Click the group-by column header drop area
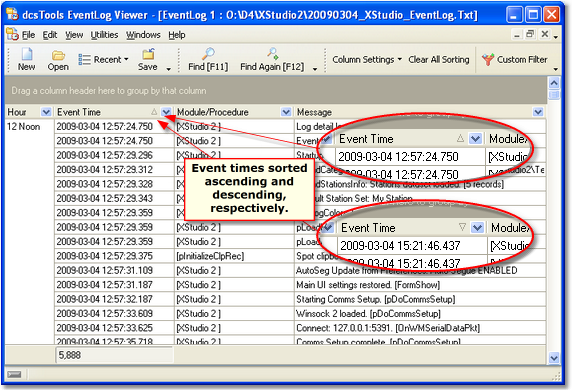Viewport: 572px width, 392px height. pyautogui.click(x=275, y=90)
